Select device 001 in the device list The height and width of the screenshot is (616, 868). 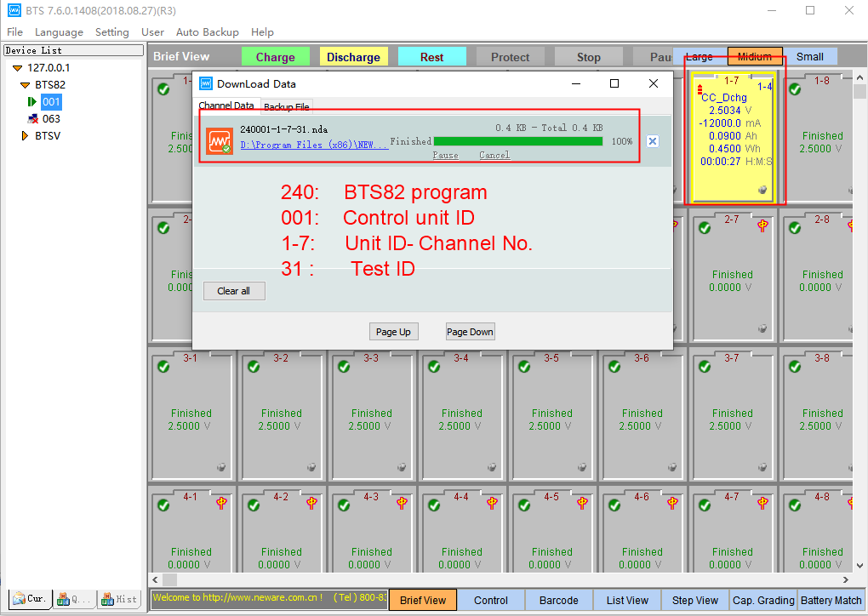[51, 102]
